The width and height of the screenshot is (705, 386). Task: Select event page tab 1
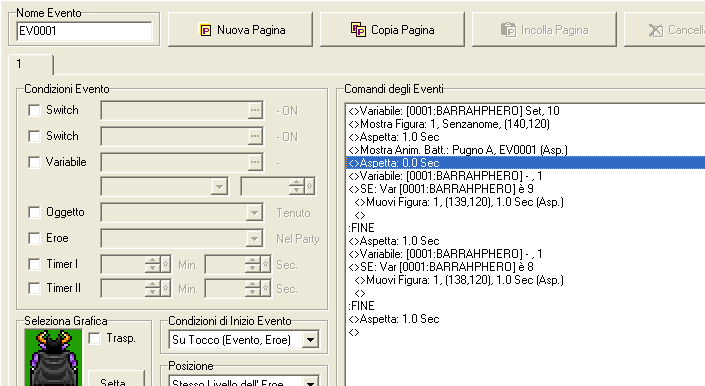click(x=31, y=64)
